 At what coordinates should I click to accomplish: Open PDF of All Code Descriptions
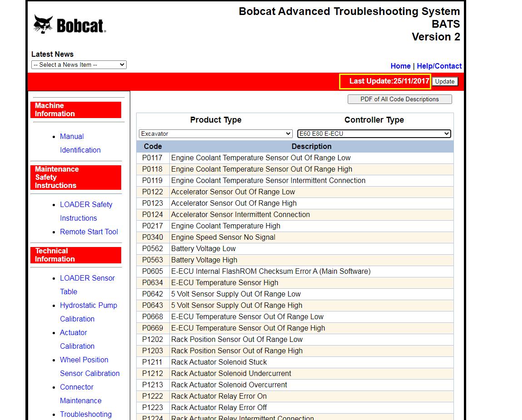(x=399, y=99)
